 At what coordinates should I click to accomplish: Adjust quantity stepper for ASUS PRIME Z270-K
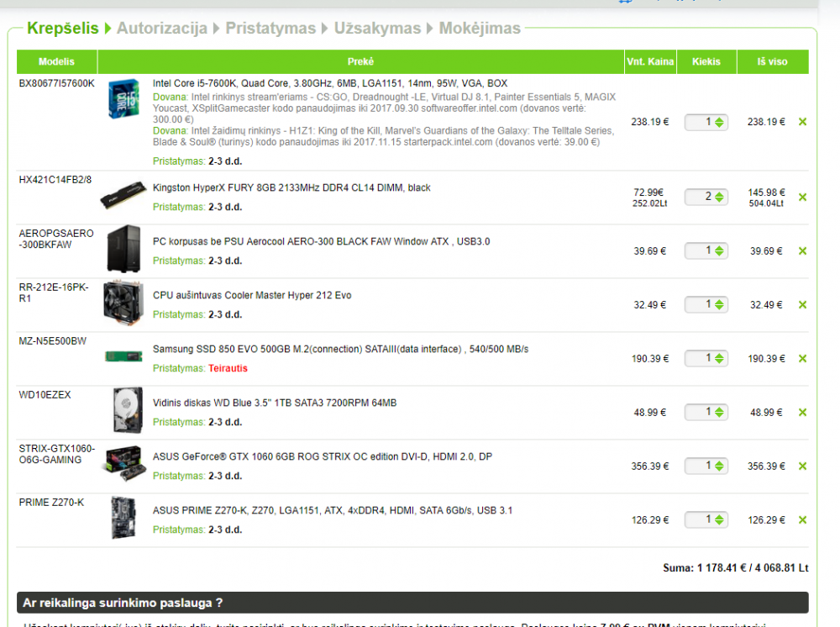(719, 519)
